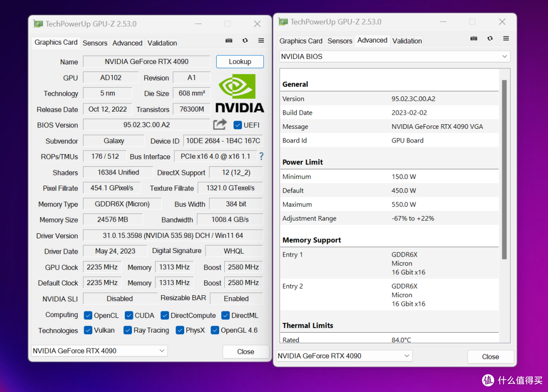Click refresh icon in left GPU-Z window

point(245,41)
